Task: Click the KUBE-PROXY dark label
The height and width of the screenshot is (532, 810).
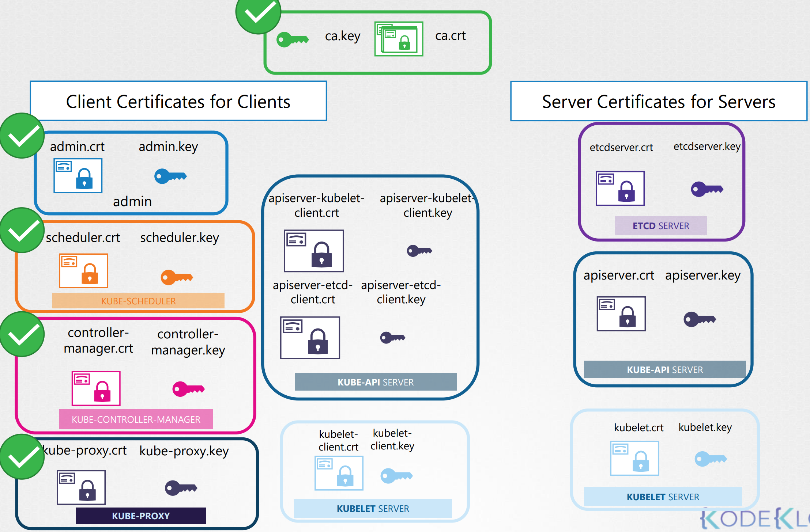Action: (x=141, y=516)
